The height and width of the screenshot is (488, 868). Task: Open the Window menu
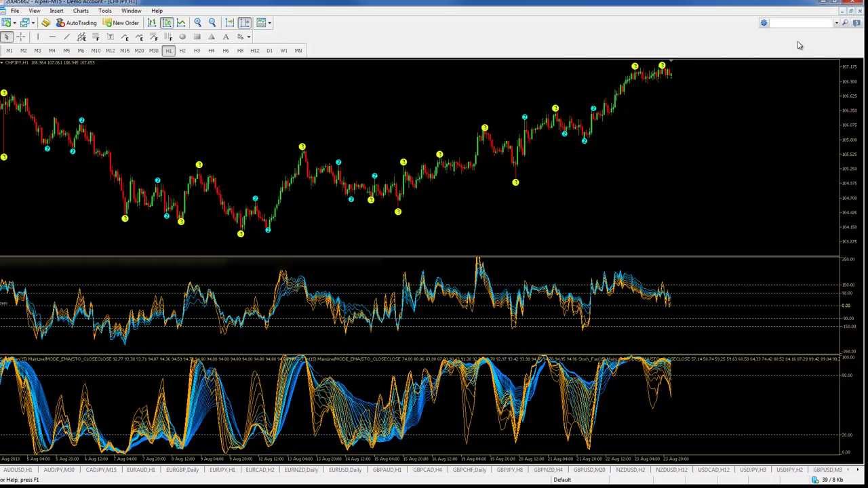(x=131, y=11)
